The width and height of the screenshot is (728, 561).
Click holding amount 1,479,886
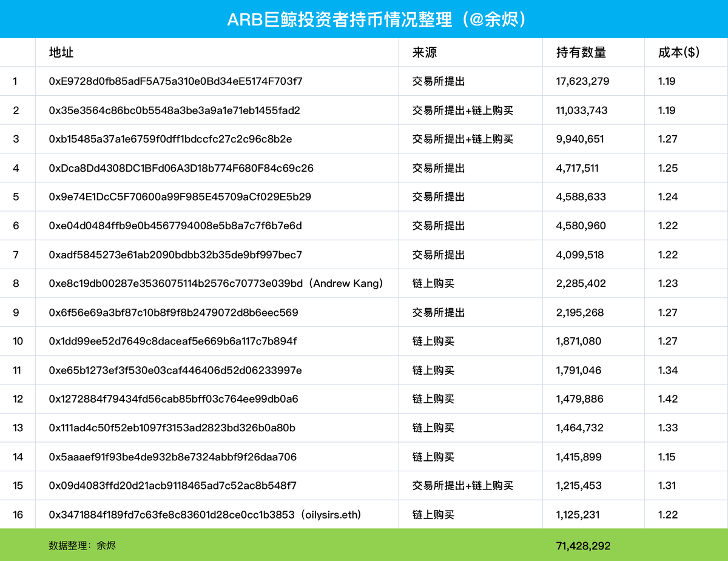(579, 399)
